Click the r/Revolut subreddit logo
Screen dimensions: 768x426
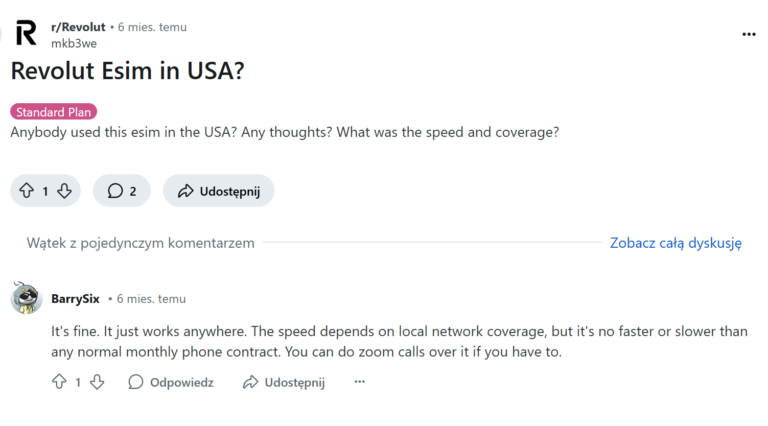(x=26, y=34)
